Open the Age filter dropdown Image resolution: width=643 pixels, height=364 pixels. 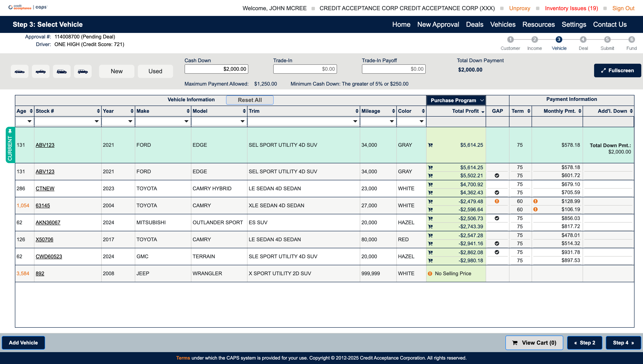coord(24,121)
